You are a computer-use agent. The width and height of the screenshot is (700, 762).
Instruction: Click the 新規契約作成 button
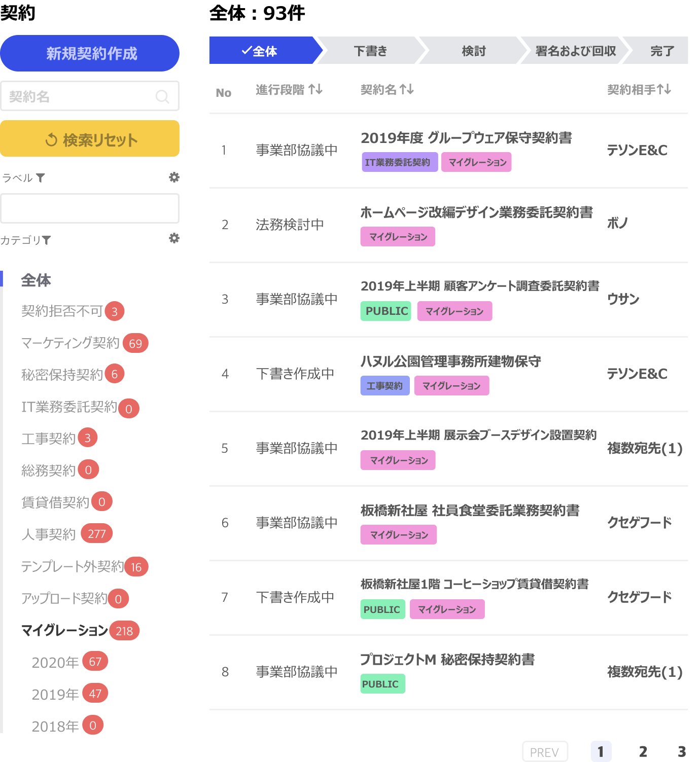click(x=90, y=53)
